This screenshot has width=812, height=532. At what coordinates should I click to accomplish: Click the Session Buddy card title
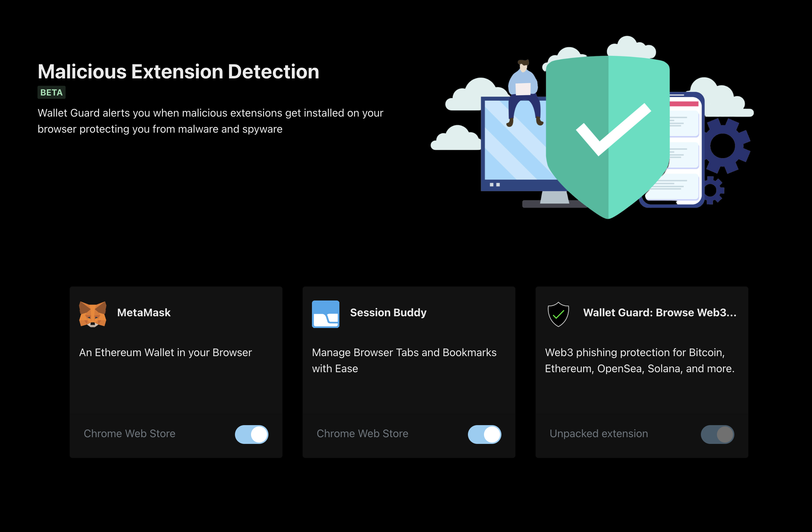coord(388,313)
